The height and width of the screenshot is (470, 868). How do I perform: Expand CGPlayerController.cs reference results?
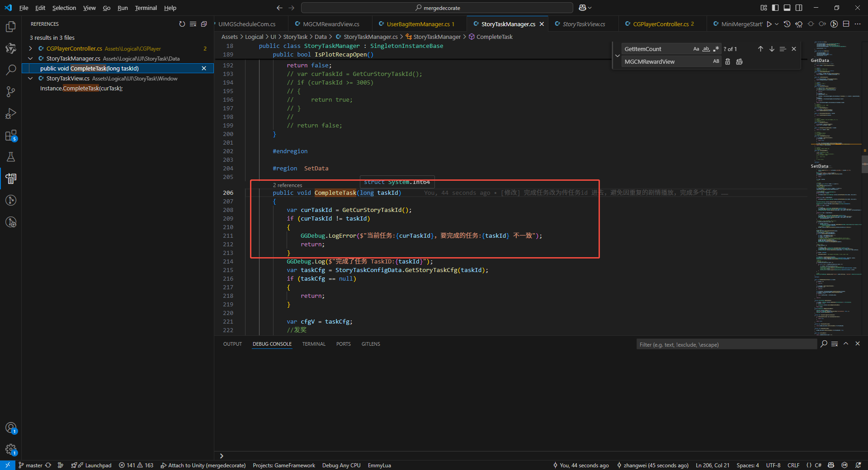pyautogui.click(x=30, y=48)
